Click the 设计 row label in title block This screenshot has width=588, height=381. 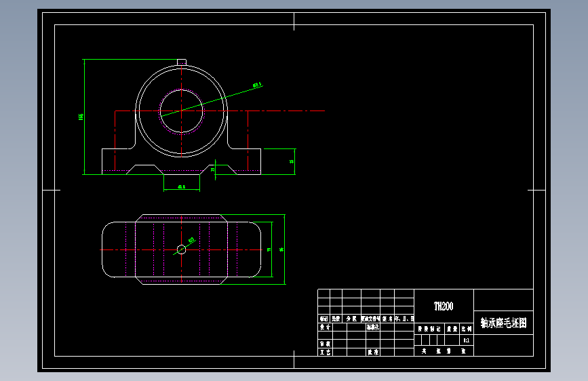[325, 327]
